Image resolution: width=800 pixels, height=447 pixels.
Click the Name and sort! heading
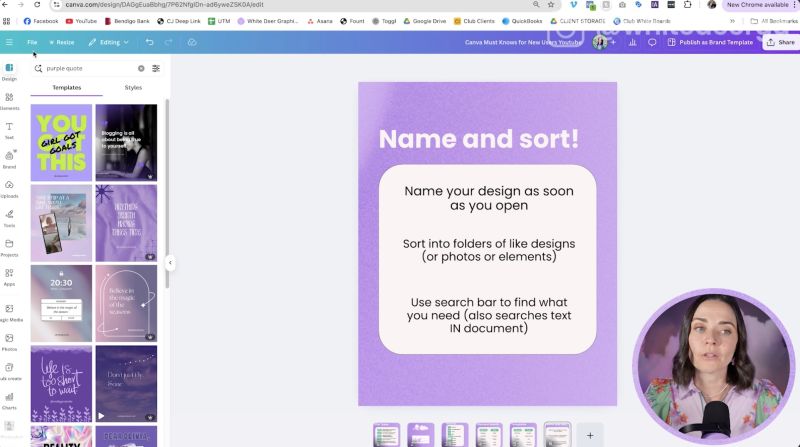[x=479, y=139]
